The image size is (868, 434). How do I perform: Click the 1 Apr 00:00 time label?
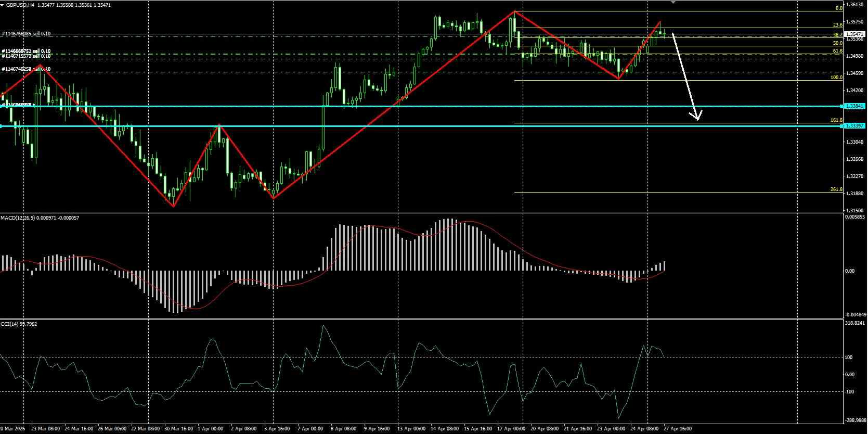(x=210, y=429)
